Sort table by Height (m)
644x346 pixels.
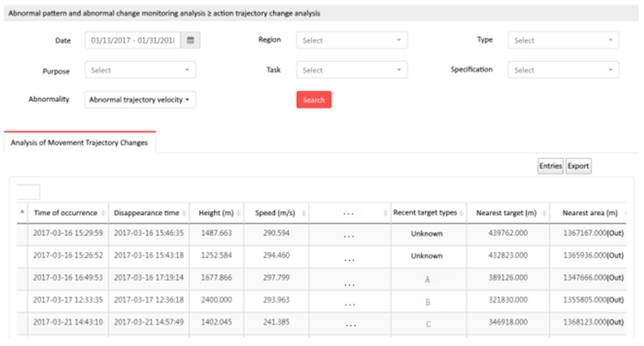click(x=216, y=213)
